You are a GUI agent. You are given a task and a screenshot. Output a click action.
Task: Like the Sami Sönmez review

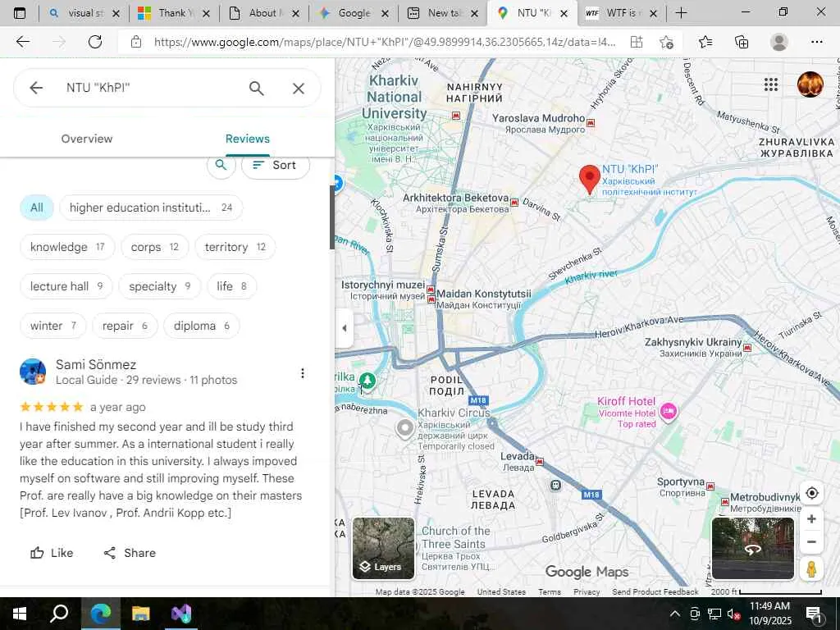tap(52, 553)
